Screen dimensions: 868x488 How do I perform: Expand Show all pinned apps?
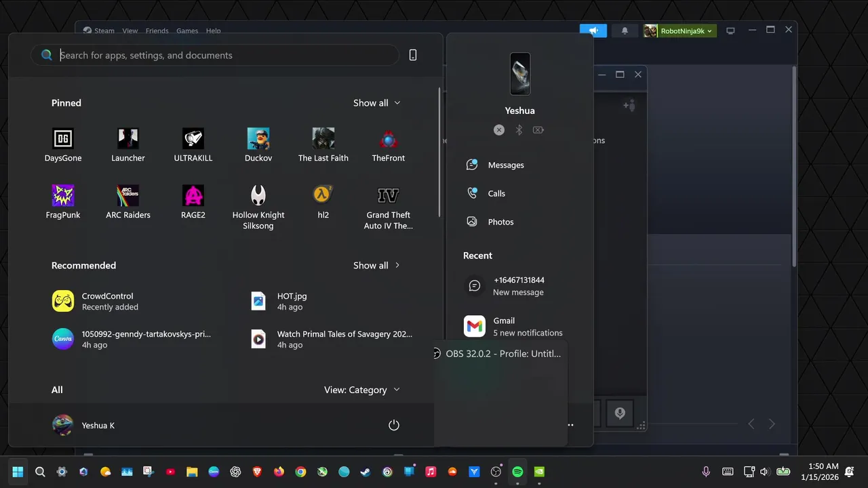click(377, 103)
